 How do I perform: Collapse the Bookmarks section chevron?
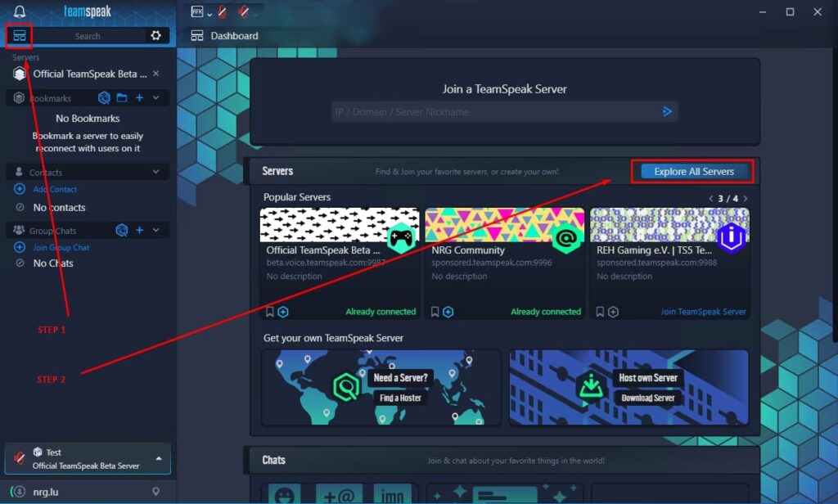tap(156, 98)
